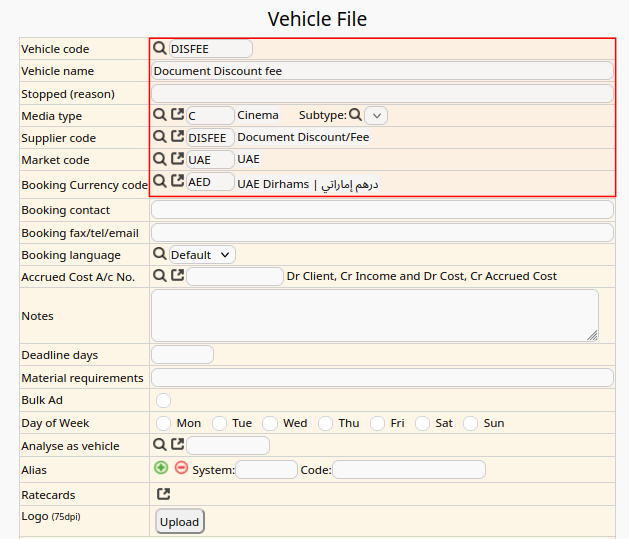
Task: Select Fri under Day of Week
Action: pos(378,423)
